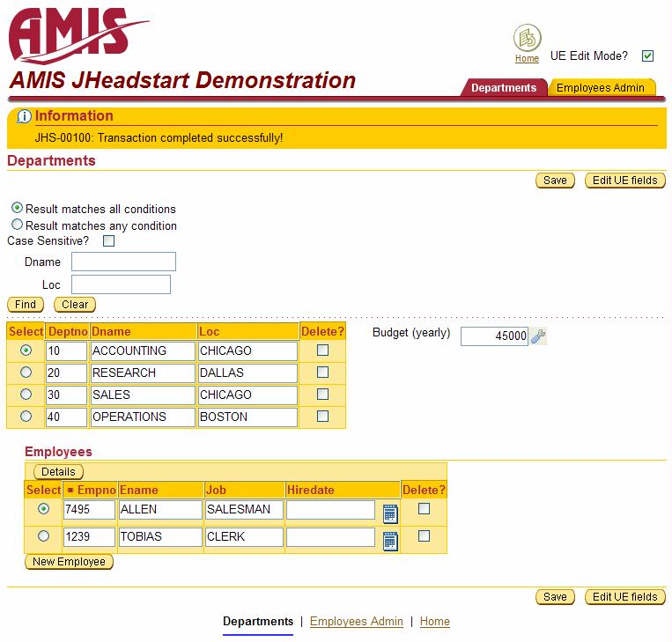672x642 pixels.
Task: Click into the Dname search field
Action: pos(123,262)
